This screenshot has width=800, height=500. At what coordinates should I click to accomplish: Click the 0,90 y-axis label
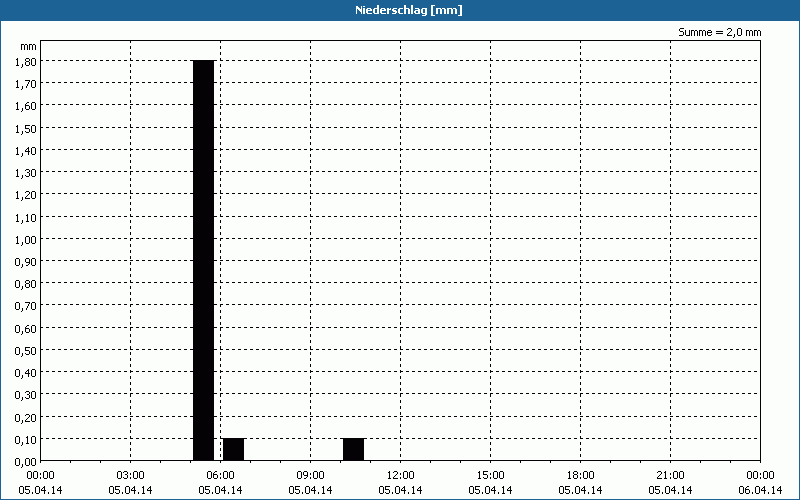pyautogui.click(x=26, y=262)
